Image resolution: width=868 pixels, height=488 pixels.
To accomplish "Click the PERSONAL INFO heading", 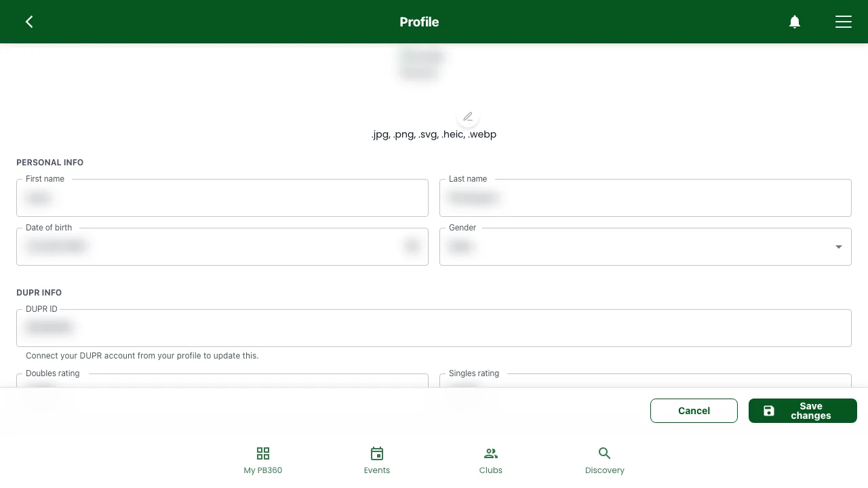I will (50, 163).
